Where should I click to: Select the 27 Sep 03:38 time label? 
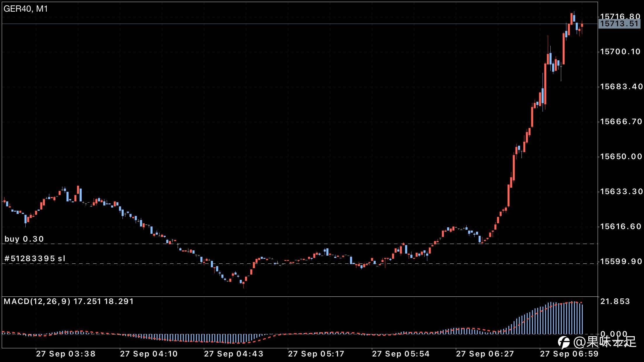coord(66,354)
